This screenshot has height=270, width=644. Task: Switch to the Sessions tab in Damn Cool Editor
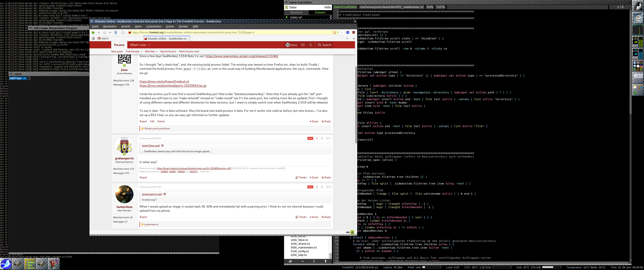[x=296, y=13]
